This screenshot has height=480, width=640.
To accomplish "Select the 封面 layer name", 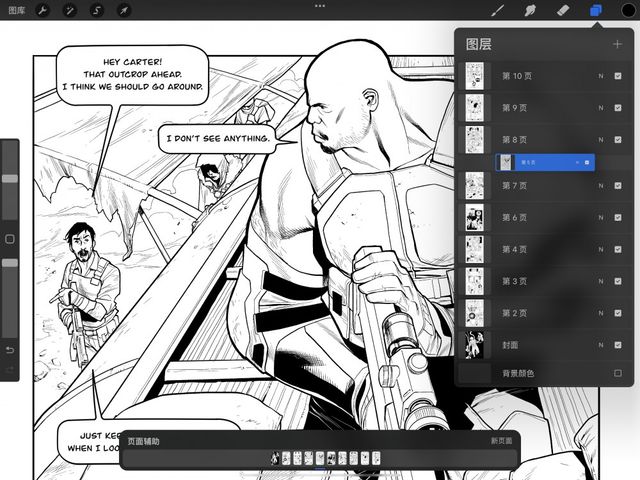I will tap(510, 345).
